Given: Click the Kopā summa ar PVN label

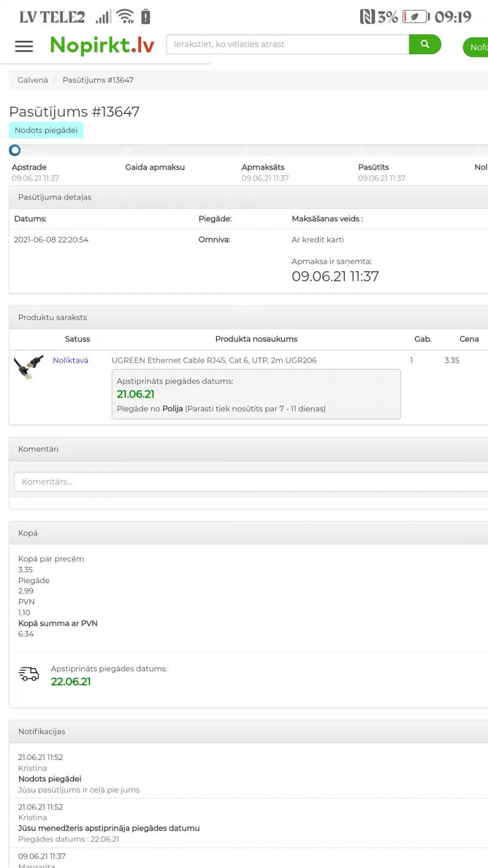Looking at the screenshot, I should tap(58, 623).
